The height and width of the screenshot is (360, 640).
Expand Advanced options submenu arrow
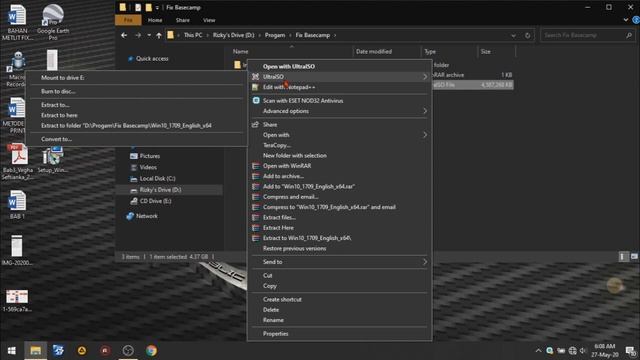(425, 111)
